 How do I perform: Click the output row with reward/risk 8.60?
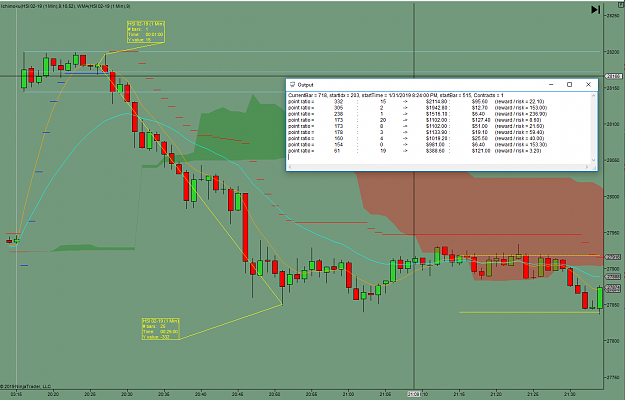click(x=415, y=120)
